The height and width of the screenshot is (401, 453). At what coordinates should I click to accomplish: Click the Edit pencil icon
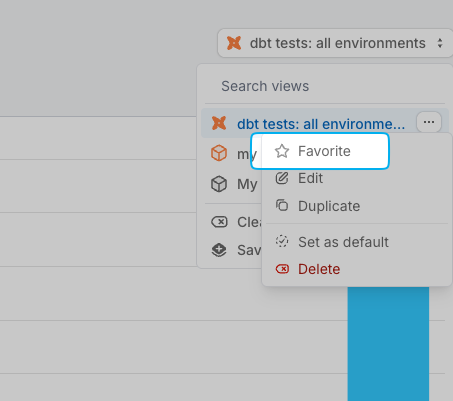pos(282,178)
